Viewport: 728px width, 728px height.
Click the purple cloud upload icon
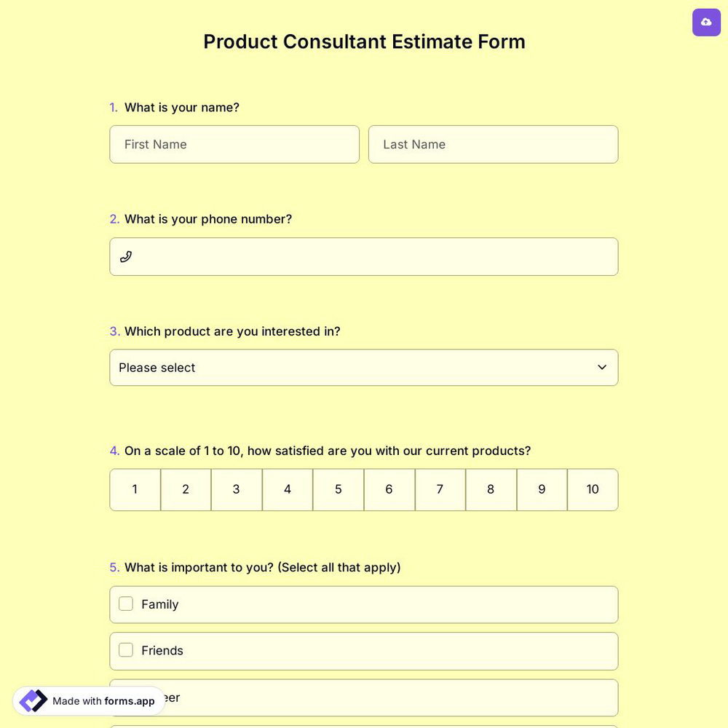click(706, 22)
